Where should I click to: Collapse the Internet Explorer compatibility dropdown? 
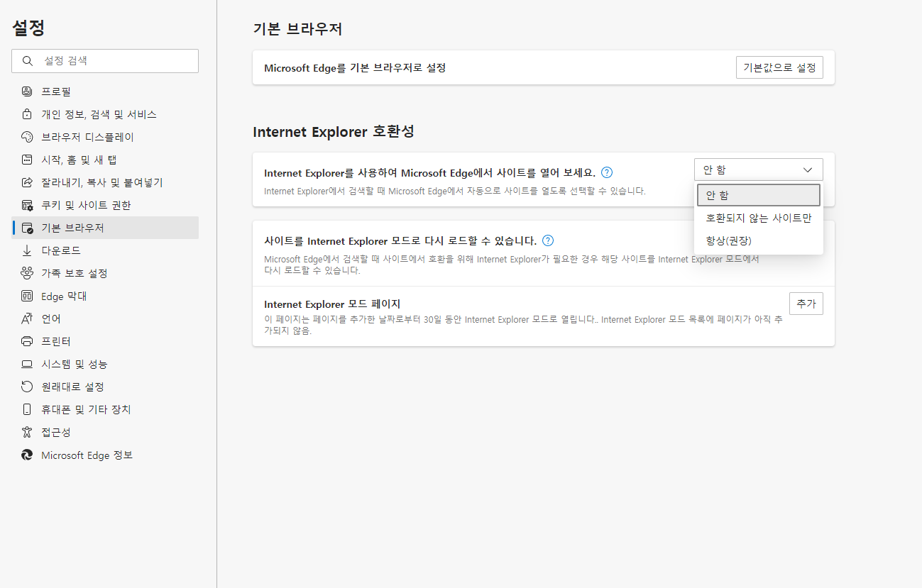(x=758, y=170)
